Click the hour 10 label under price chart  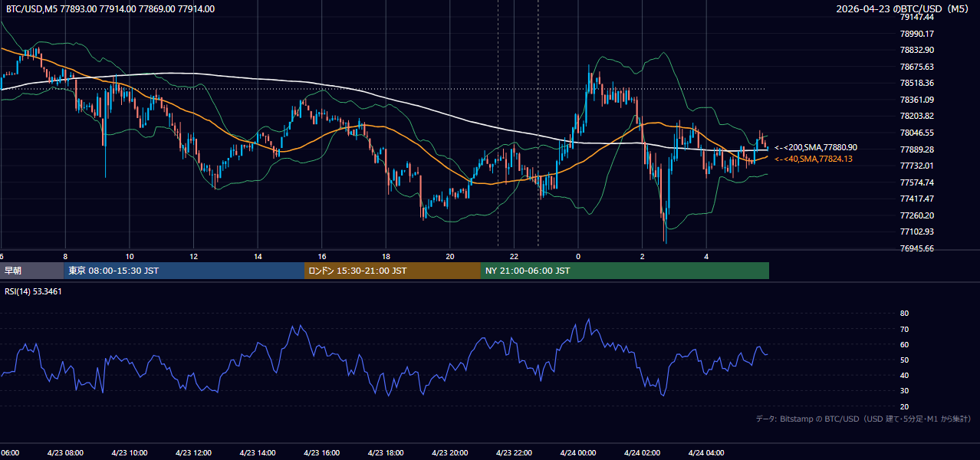(x=130, y=256)
